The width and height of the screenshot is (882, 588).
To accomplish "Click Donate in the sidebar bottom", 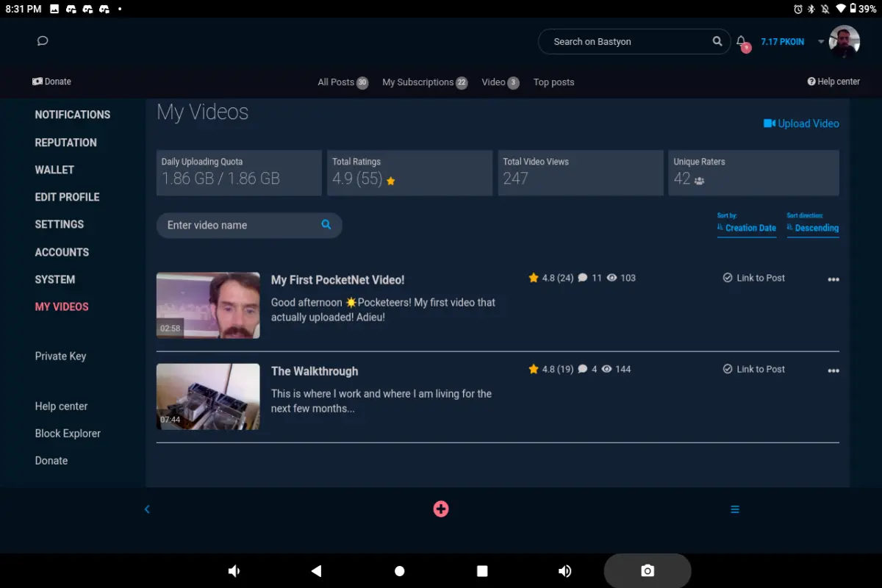I will [x=51, y=461].
